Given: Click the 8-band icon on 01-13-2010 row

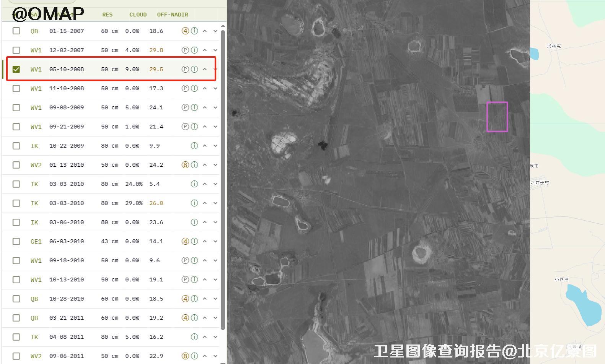Looking at the screenshot, I should [x=185, y=165].
